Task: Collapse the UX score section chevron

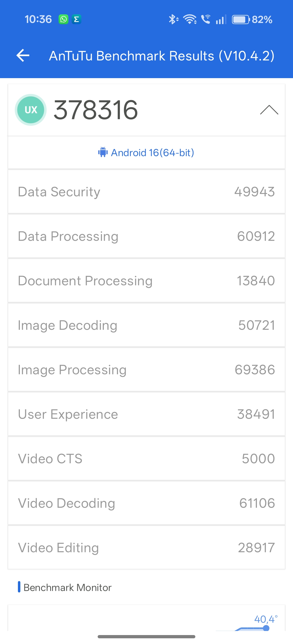Action: 269,110
